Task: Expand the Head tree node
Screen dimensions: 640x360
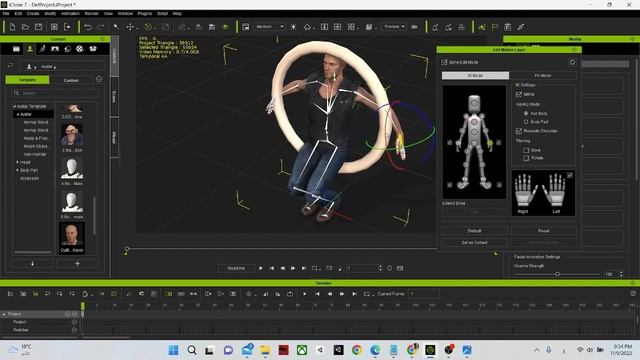Action: tap(18, 162)
